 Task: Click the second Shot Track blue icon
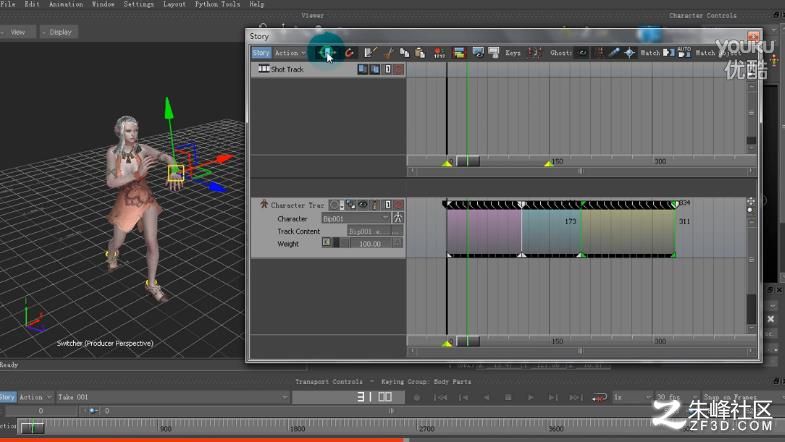(374, 69)
